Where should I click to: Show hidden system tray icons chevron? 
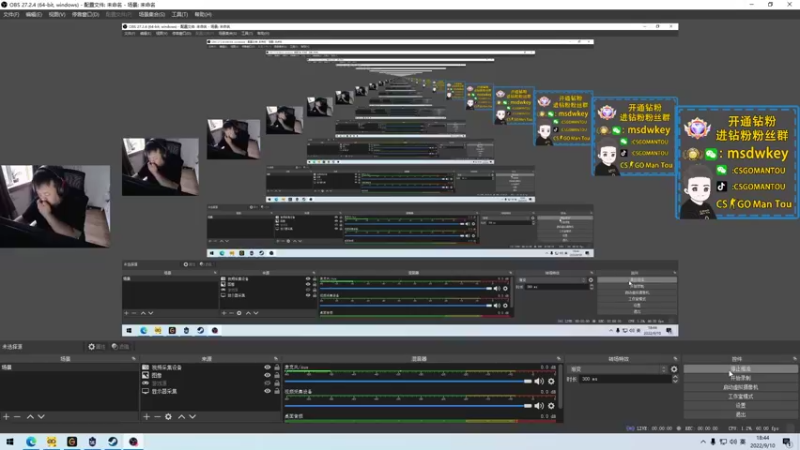703,441
